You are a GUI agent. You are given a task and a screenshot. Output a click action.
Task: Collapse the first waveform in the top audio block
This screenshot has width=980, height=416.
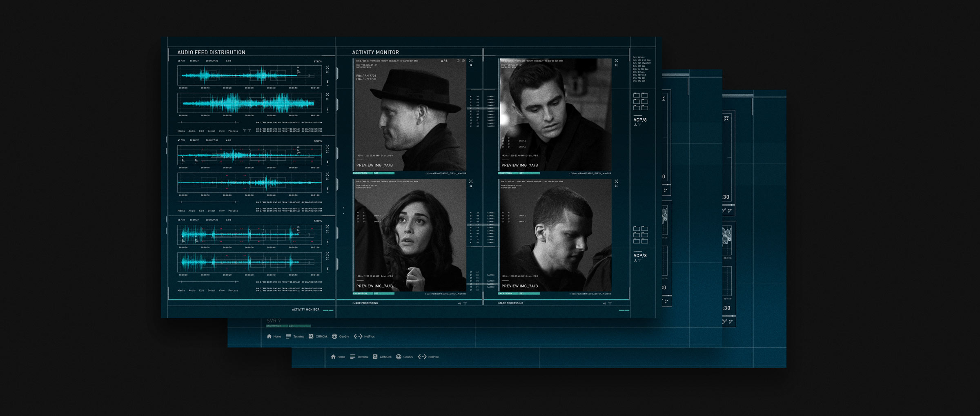327,72
